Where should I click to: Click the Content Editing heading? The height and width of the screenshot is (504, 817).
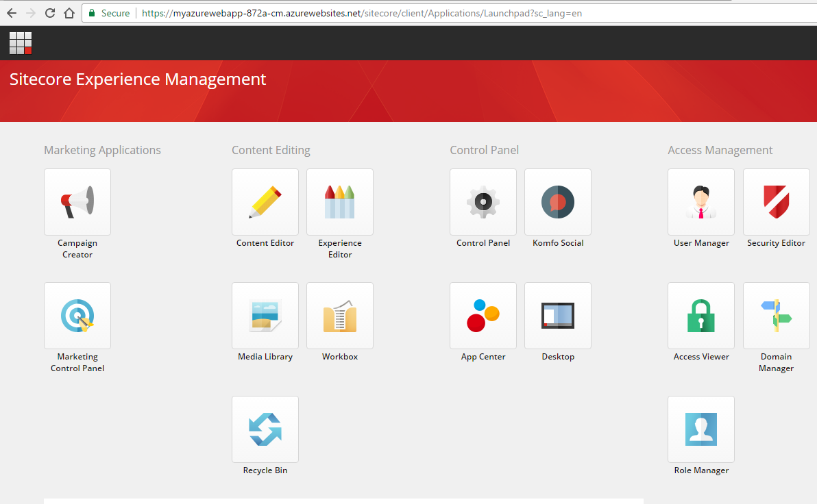(271, 151)
